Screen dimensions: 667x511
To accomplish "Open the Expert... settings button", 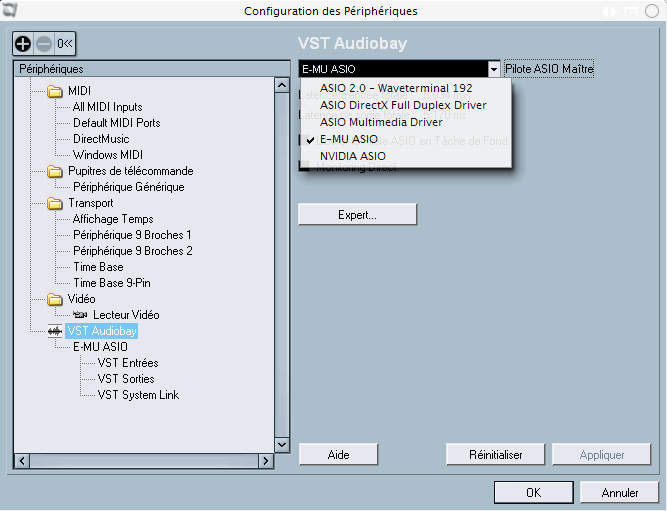I will 357,214.
